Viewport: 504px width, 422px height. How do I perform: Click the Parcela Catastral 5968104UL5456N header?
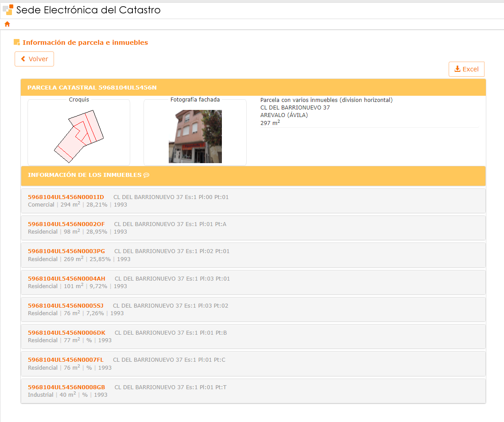tap(92, 88)
